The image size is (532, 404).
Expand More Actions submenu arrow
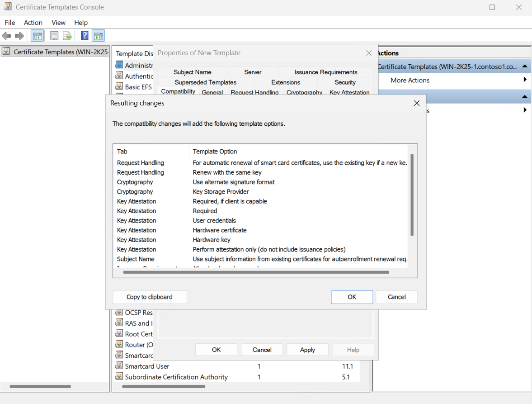[x=525, y=80]
